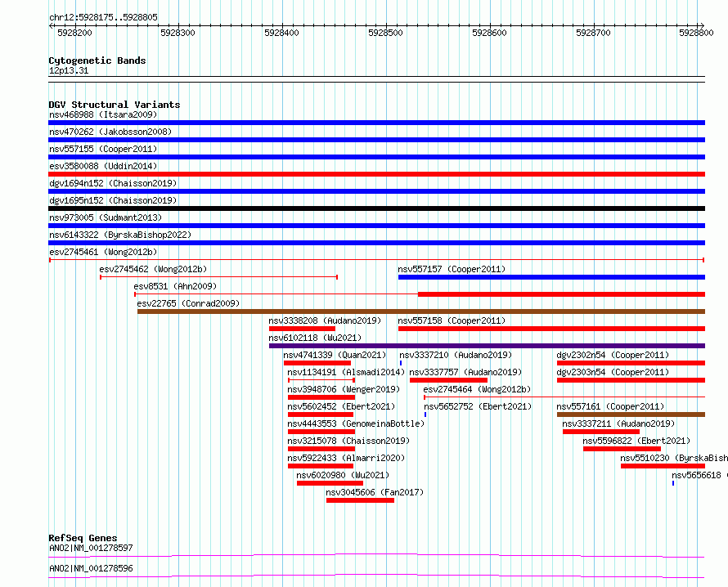Click the red bar of dgv2303n54 (Cooper2011)
The height and width of the screenshot is (587, 728).
click(x=631, y=380)
